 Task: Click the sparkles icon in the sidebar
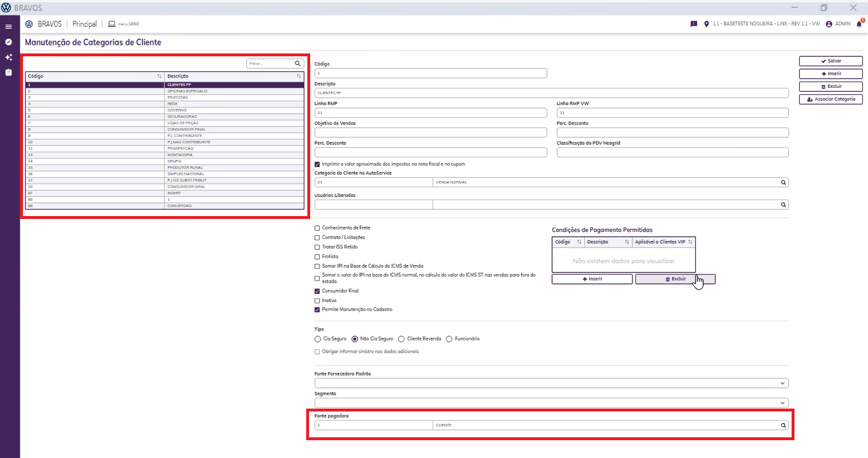pos(9,57)
